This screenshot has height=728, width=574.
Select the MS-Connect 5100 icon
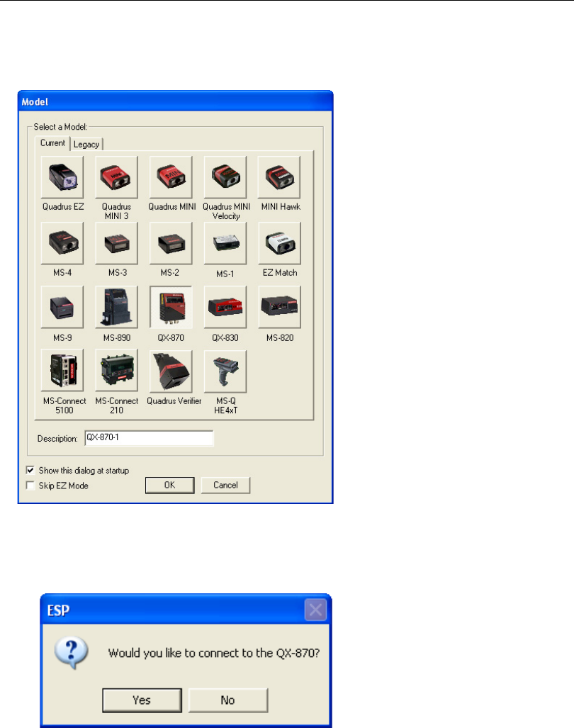[x=62, y=371]
